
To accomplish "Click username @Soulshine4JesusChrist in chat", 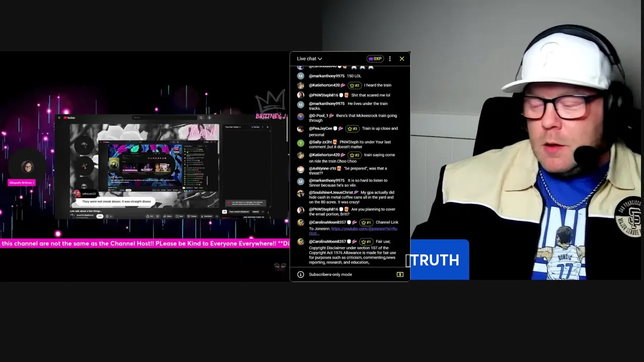I will [x=331, y=192].
